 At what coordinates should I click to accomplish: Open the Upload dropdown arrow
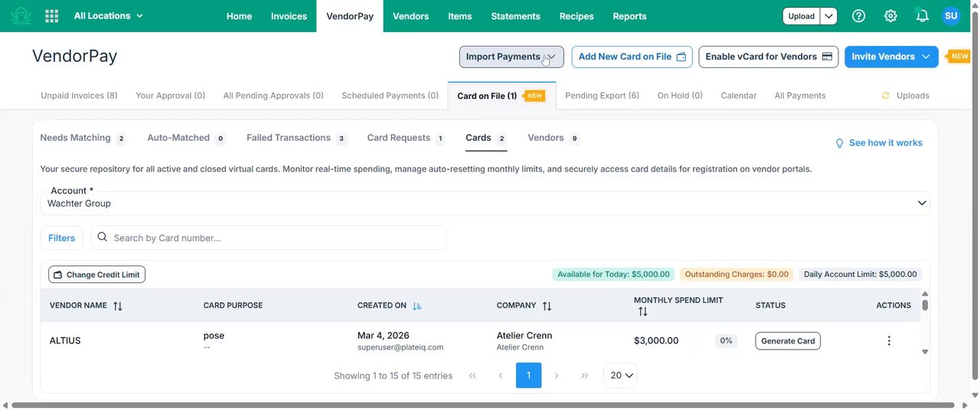point(829,16)
